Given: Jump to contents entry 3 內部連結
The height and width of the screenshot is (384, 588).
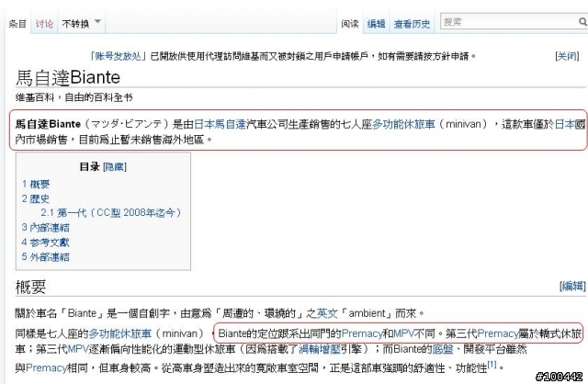Looking at the screenshot, I should (45, 227).
